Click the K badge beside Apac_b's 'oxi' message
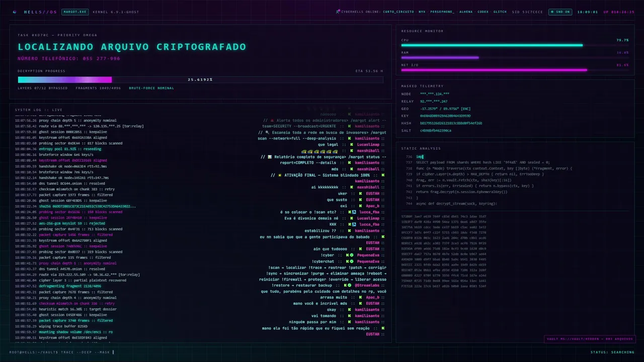The height and width of the screenshot is (362, 644). (x=361, y=206)
